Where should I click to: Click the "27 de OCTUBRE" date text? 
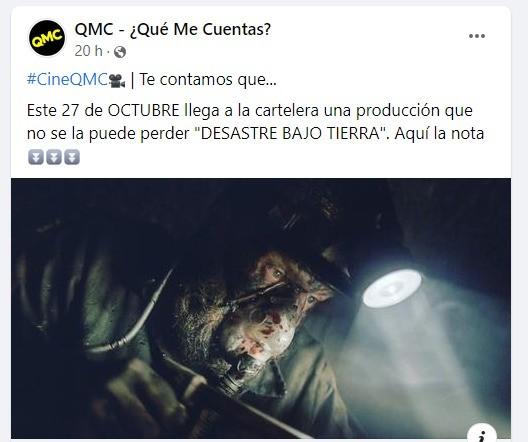click(x=121, y=110)
